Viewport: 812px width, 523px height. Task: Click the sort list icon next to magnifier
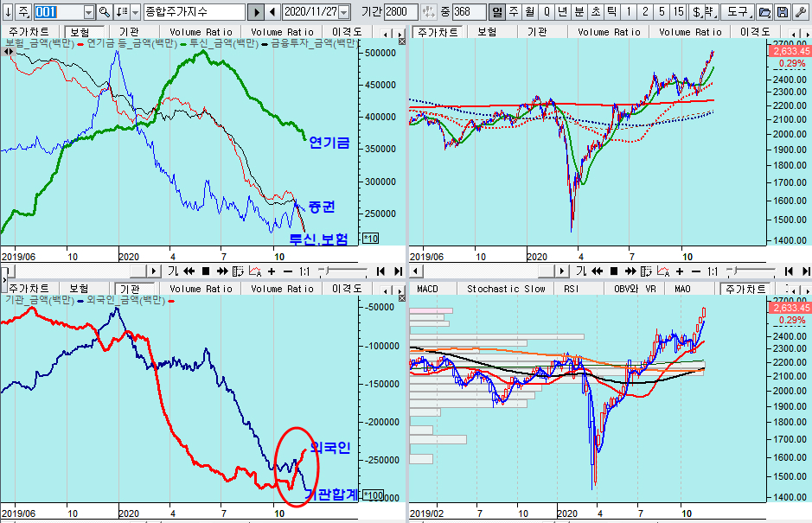tap(121, 12)
